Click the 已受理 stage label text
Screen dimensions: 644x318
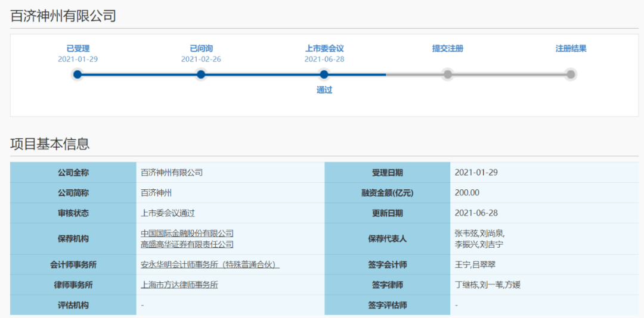point(78,49)
